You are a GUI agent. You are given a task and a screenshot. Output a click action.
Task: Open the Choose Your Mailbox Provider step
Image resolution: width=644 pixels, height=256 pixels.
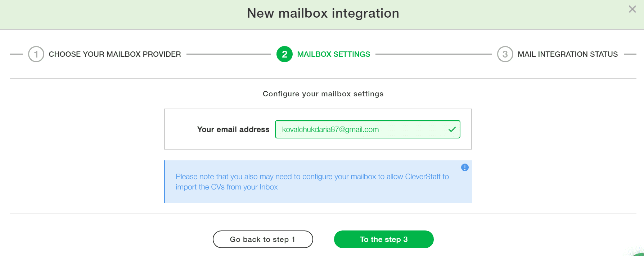tap(115, 54)
